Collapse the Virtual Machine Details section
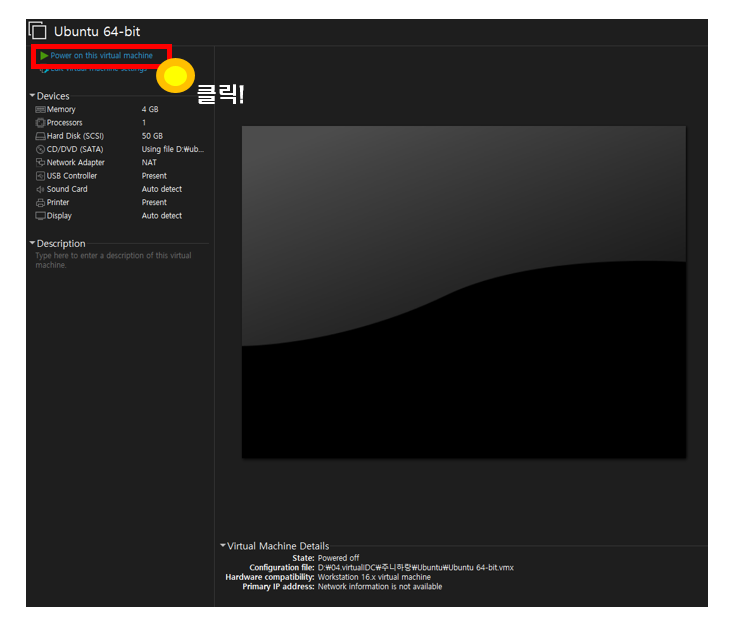 (x=223, y=545)
